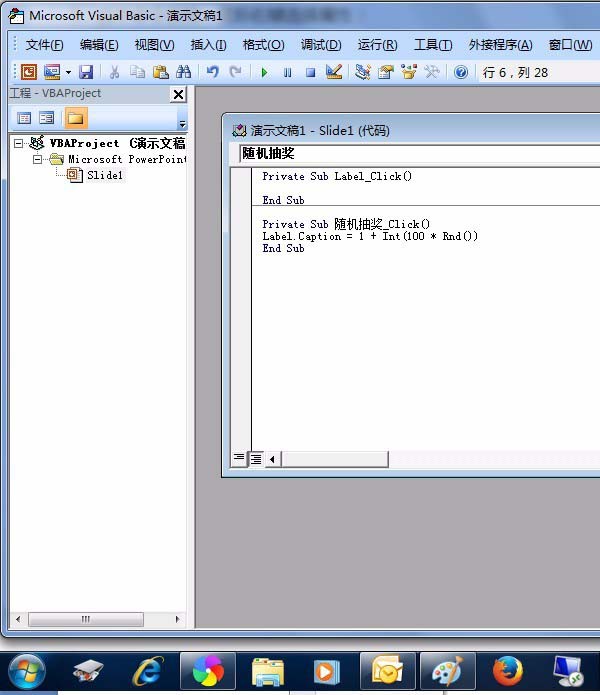600x695 pixels.
Task: Close the 工程 - VBAProject panel
Action: pos(178,94)
